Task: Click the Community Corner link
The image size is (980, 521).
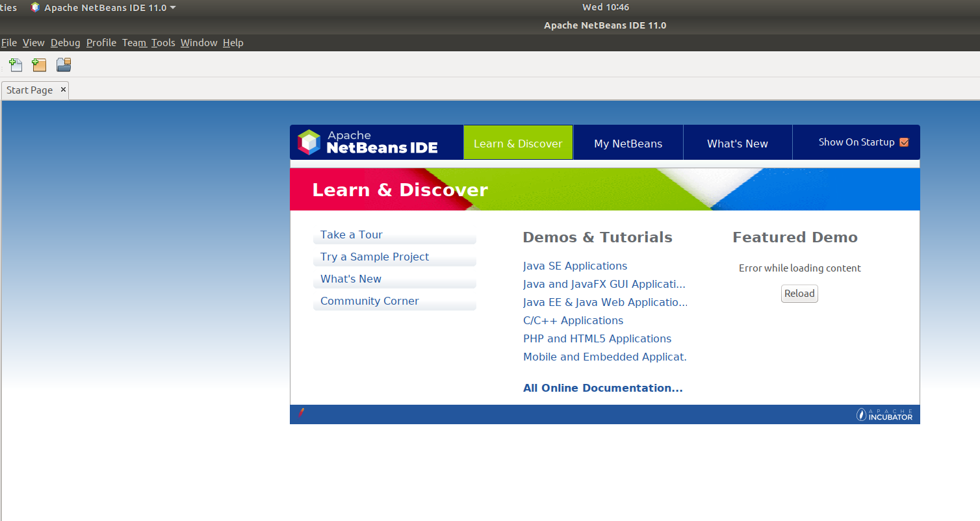Action: coord(369,301)
